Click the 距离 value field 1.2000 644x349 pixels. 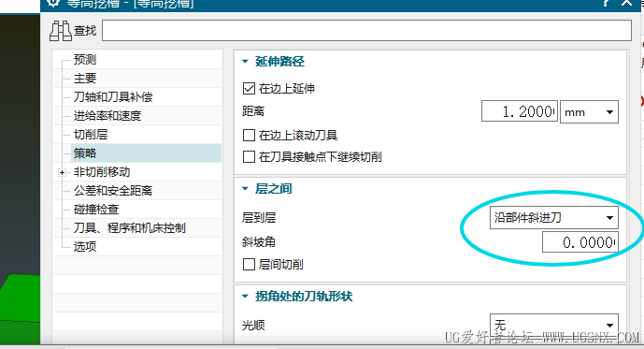point(519,111)
